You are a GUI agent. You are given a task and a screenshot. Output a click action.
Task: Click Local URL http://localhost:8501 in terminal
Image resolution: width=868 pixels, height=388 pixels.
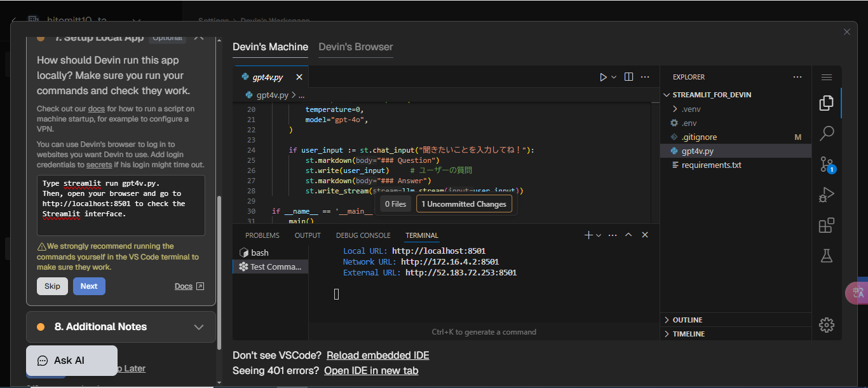[x=438, y=251]
